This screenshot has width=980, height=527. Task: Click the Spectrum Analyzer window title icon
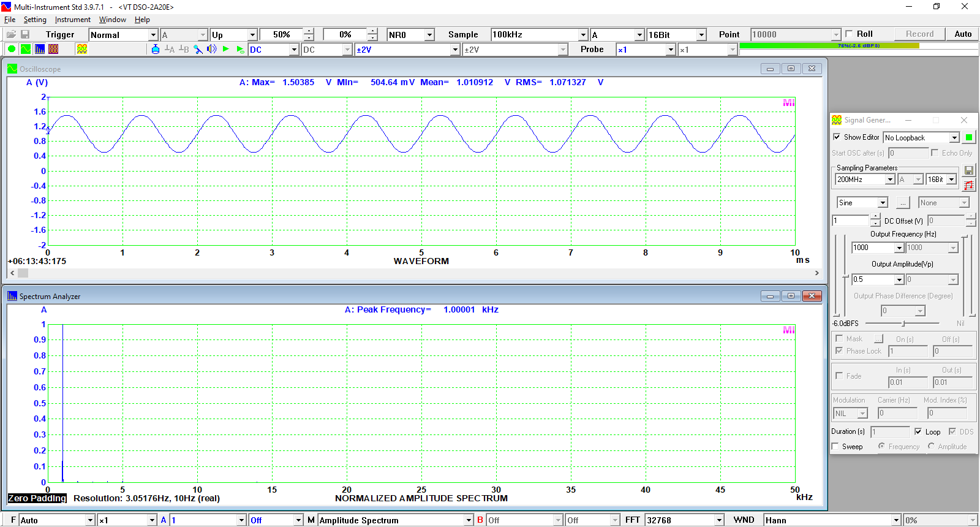[12, 296]
